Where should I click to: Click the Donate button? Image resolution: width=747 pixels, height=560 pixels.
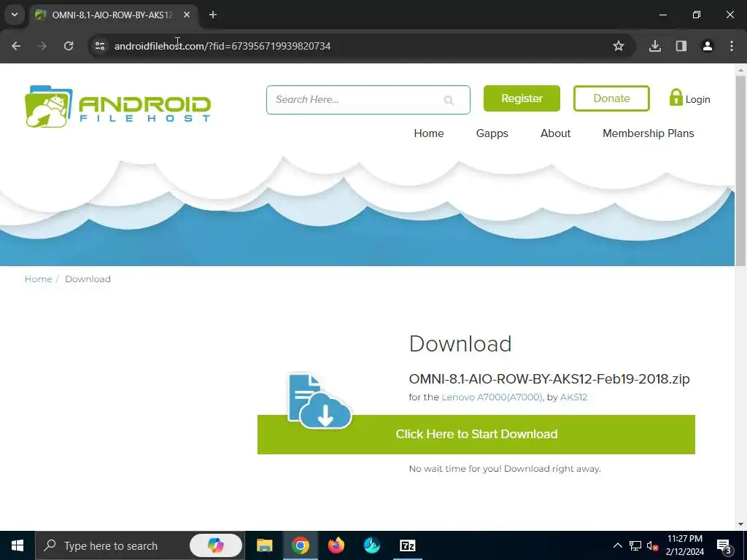click(611, 98)
